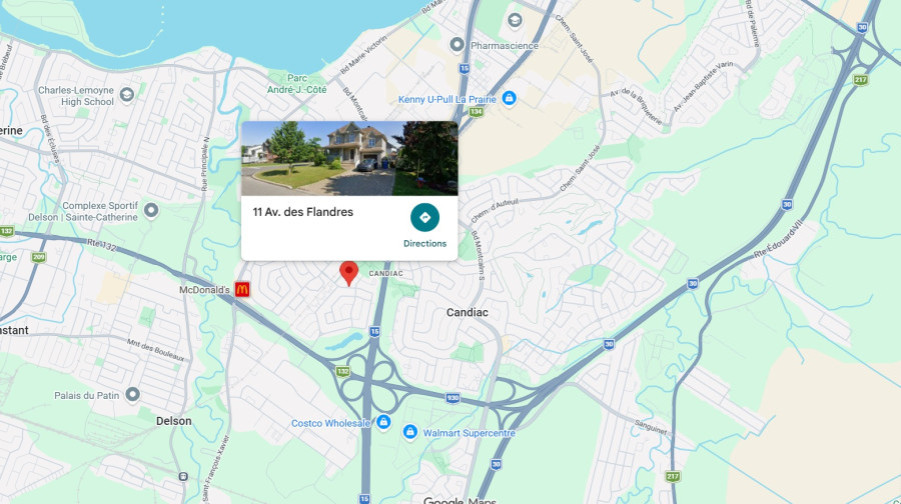Open the Complexe Sportif Delson marker
Viewport: 901px width, 504px height.
point(151,210)
